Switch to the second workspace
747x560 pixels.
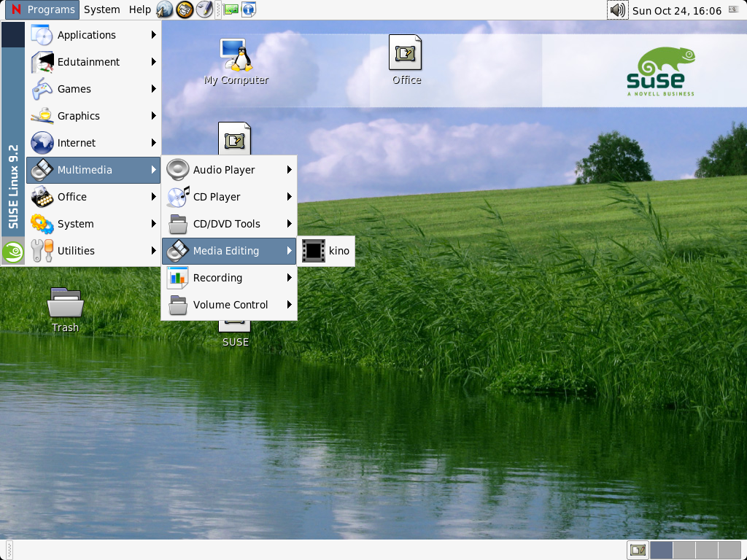684,550
